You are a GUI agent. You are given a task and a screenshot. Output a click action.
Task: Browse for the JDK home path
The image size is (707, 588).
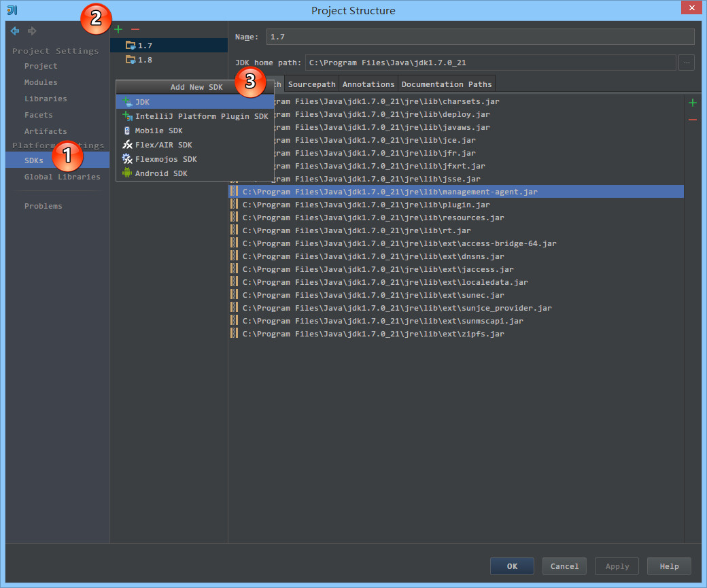tap(687, 63)
